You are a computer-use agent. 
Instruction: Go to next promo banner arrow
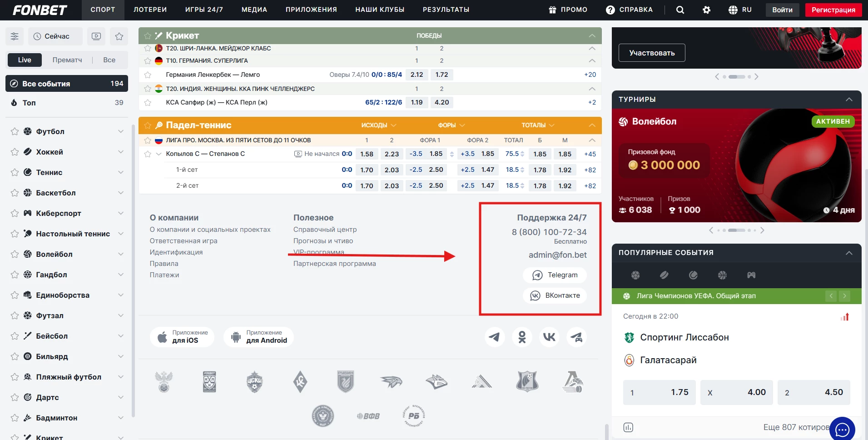pos(756,77)
